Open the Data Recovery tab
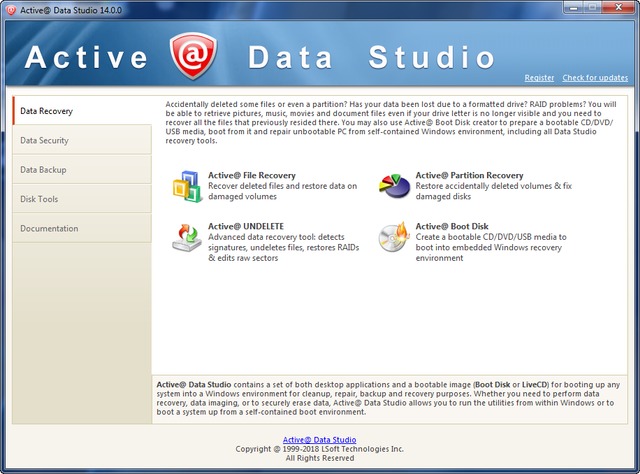640x474 pixels. [82, 111]
